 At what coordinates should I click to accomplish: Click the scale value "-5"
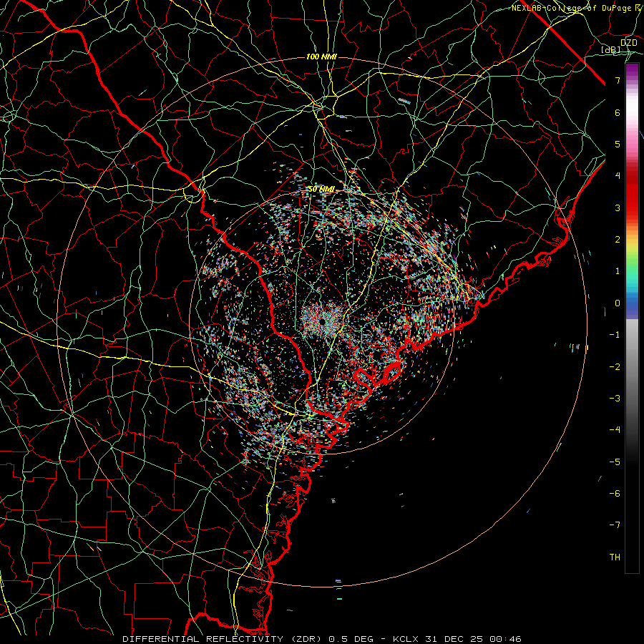coord(615,462)
